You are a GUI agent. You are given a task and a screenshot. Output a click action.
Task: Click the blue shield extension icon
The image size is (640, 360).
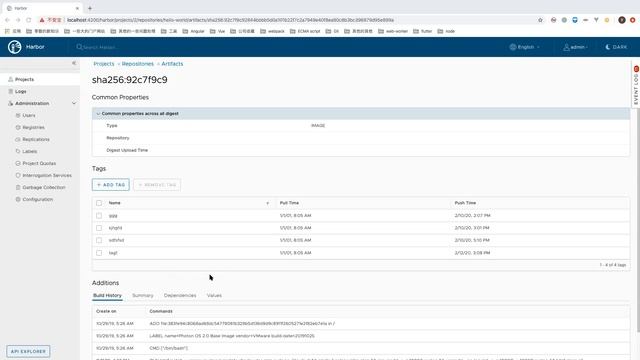[x=575, y=20]
